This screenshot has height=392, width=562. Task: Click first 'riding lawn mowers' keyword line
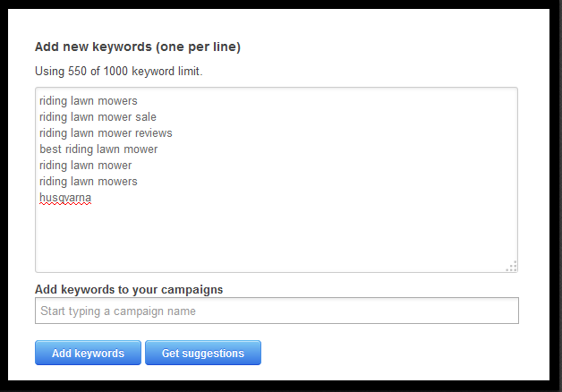(89, 101)
